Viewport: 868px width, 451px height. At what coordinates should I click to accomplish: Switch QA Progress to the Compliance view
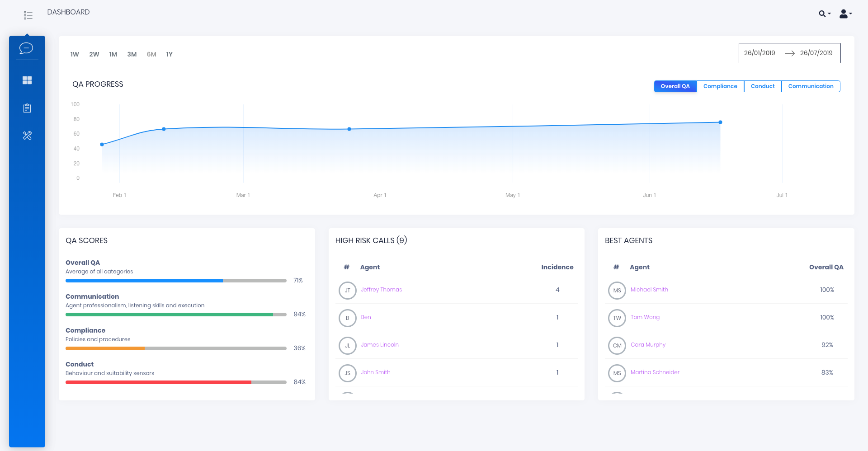pos(720,86)
